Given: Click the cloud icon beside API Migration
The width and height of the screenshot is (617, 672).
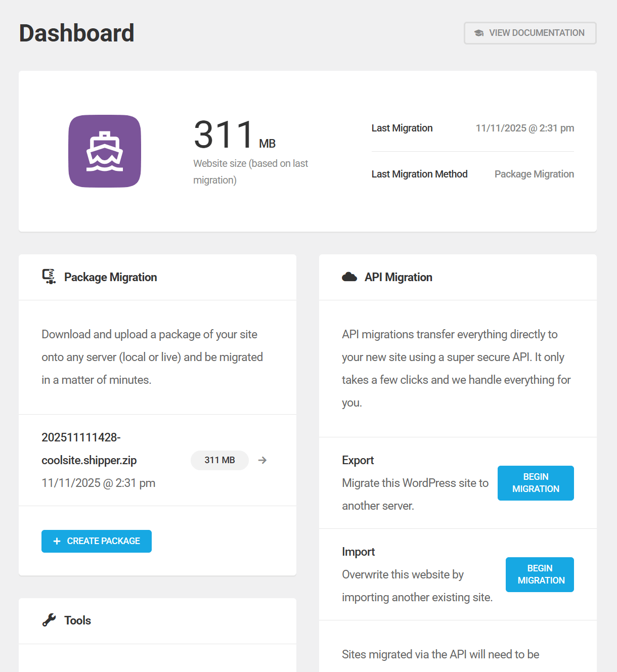Looking at the screenshot, I should click(349, 277).
